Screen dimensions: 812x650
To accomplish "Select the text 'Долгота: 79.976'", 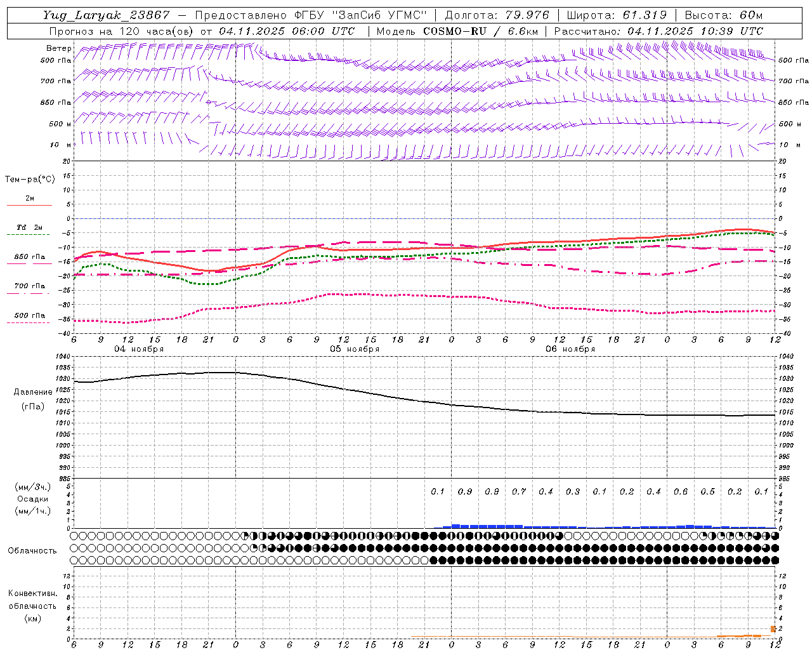I will point(498,15).
